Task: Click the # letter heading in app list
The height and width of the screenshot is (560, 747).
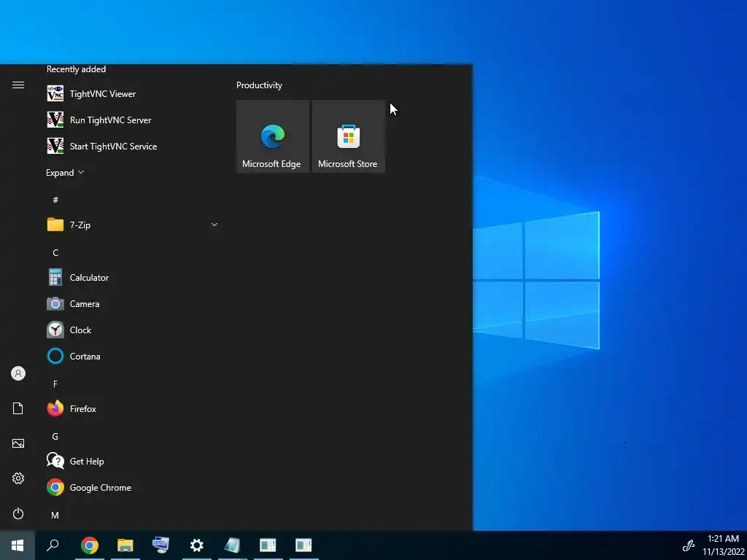Action: coord(55,200)
